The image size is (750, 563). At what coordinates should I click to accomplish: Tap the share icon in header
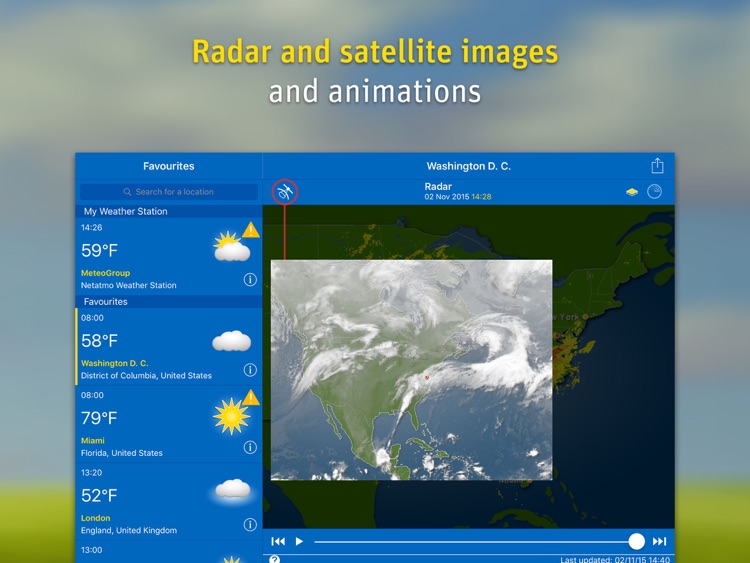click(657, 166)
